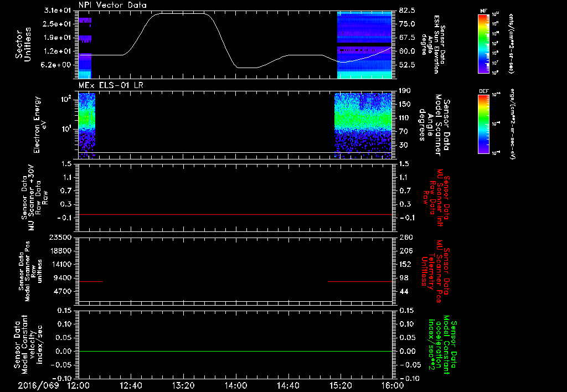Viewport: 567px width, 392px height.
Task: Click the "DEF" color bar label
Action: pyautogui.click(x=484, y=91)
